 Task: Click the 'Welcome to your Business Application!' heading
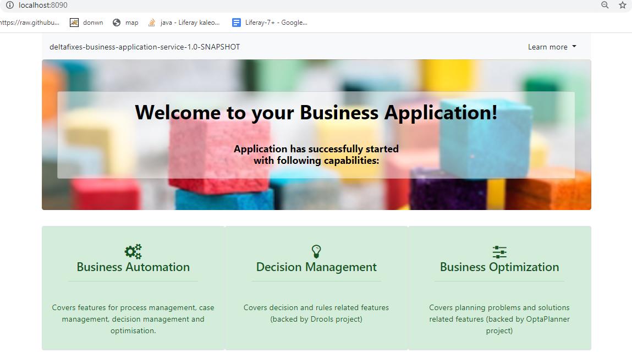click(x=316, y=113)
